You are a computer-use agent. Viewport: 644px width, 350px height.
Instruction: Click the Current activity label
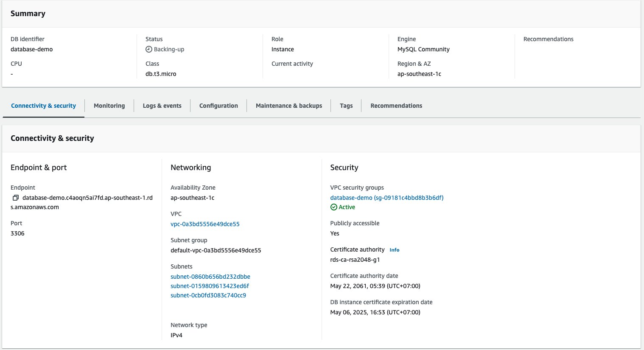click(x=292, y=64)
